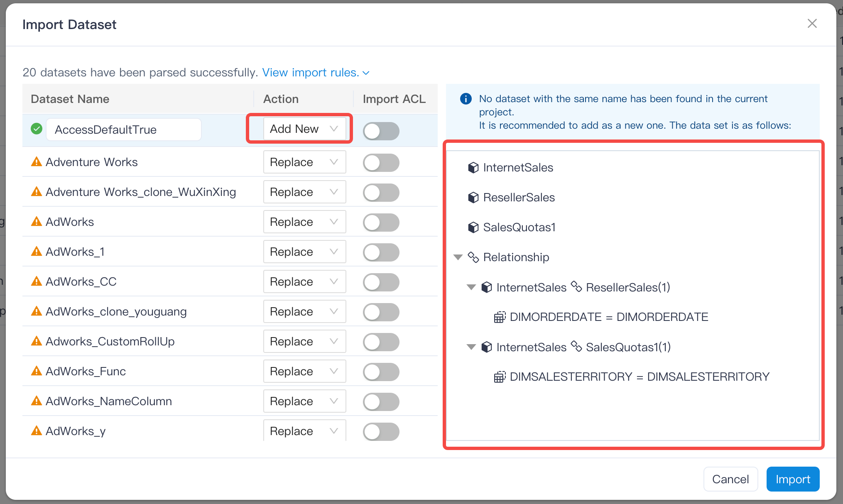Toggle Import ACL for AccessDefaultTrue

click(x=381, y=131)
